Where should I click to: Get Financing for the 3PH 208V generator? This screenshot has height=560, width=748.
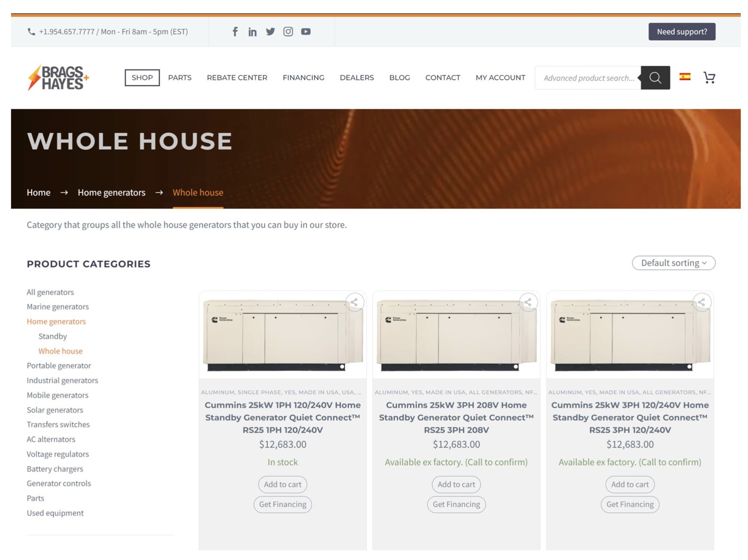tap(456, 504)
